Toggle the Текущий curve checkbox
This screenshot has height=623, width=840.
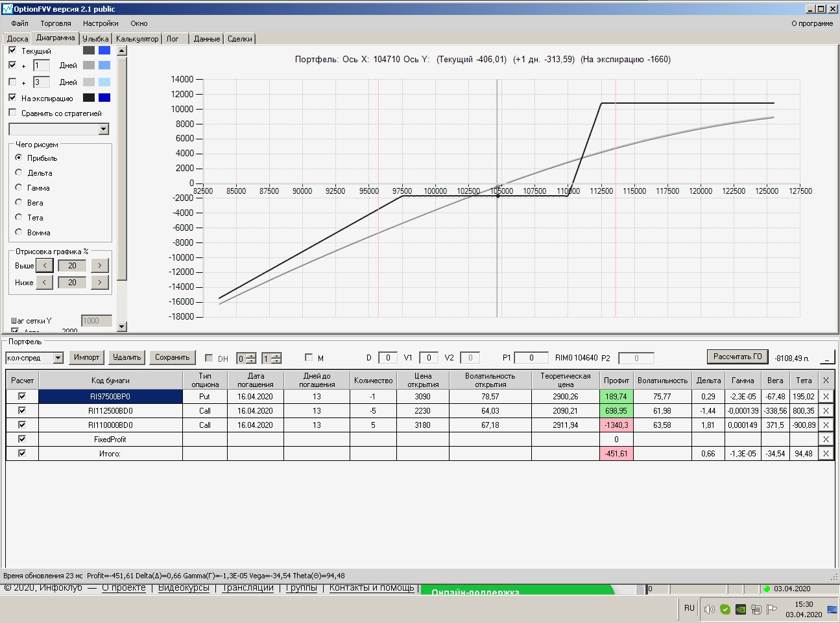(x=12, y=50)
